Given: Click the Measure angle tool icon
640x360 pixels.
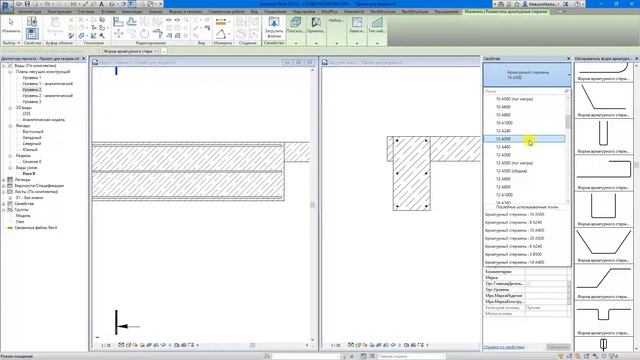Looking at the screenshot, I should coord(221,34).
